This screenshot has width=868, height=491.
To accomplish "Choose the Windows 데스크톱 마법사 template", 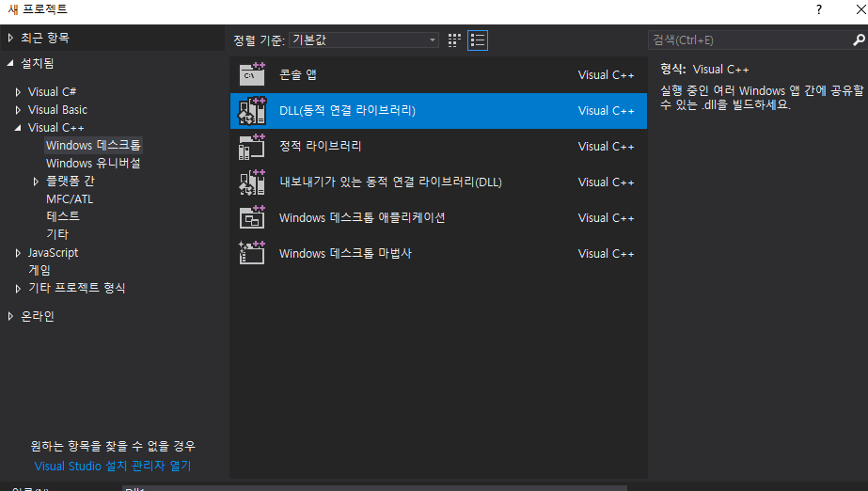I will (x=438, y=253).
